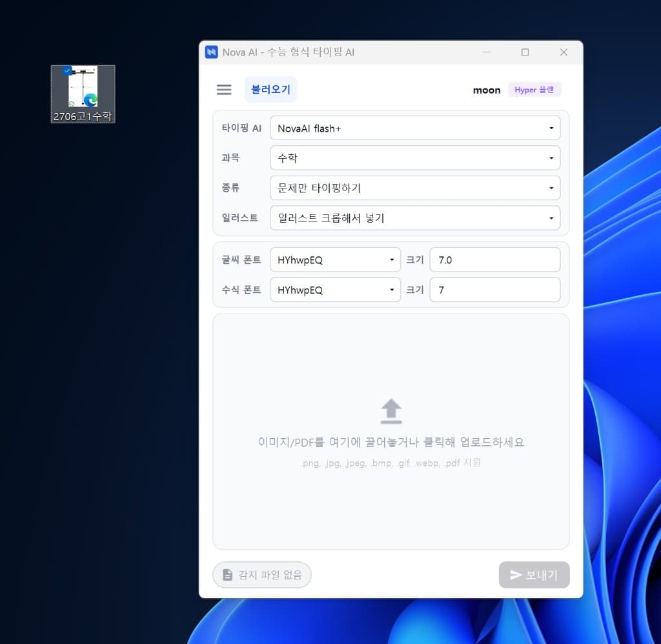Click the 보내기 send button
661x644 pixels.
point(534,575)
